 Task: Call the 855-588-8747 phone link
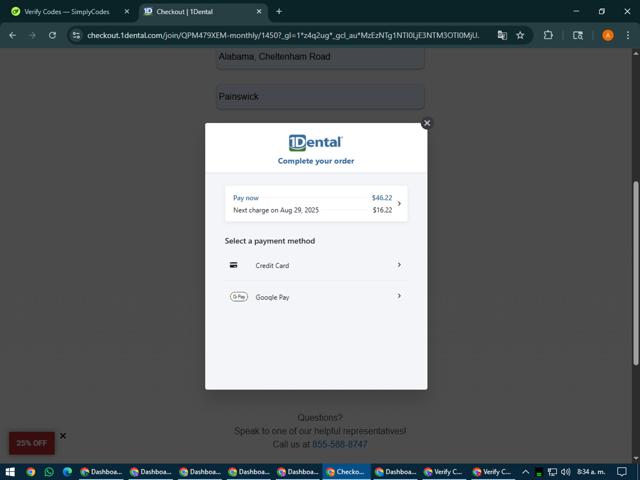pos(340,444)
